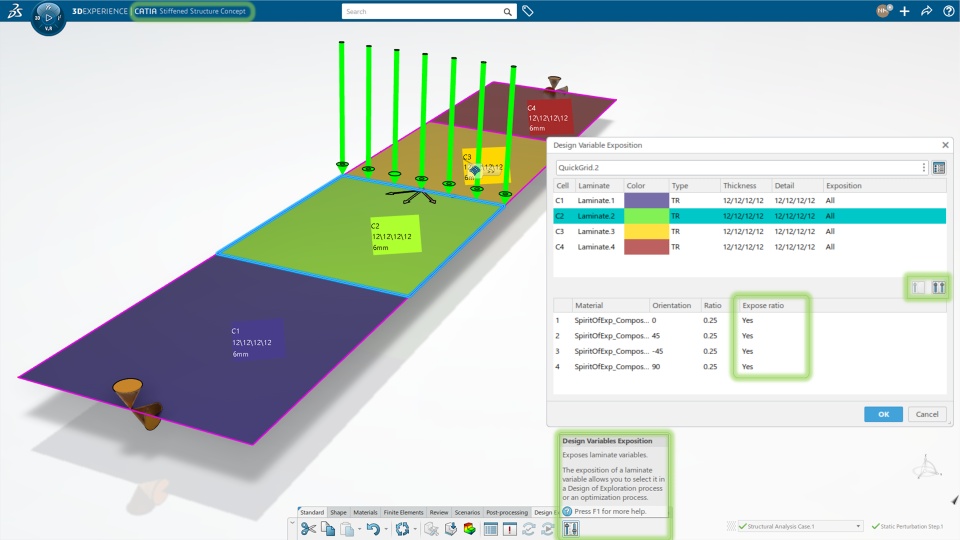Switch to the Finite Elements tab
This screenshot has height=540, width=960.
click(403, 512)
